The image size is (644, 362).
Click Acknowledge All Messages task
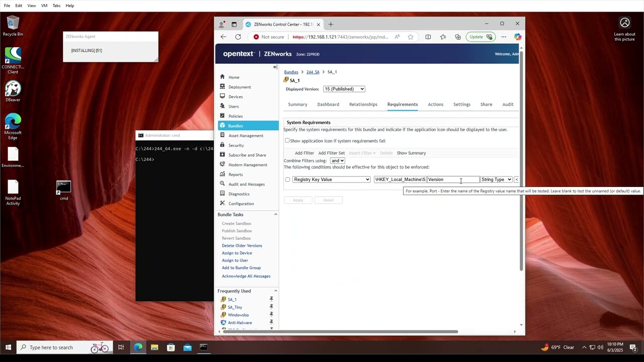click(x=246, y=276)
